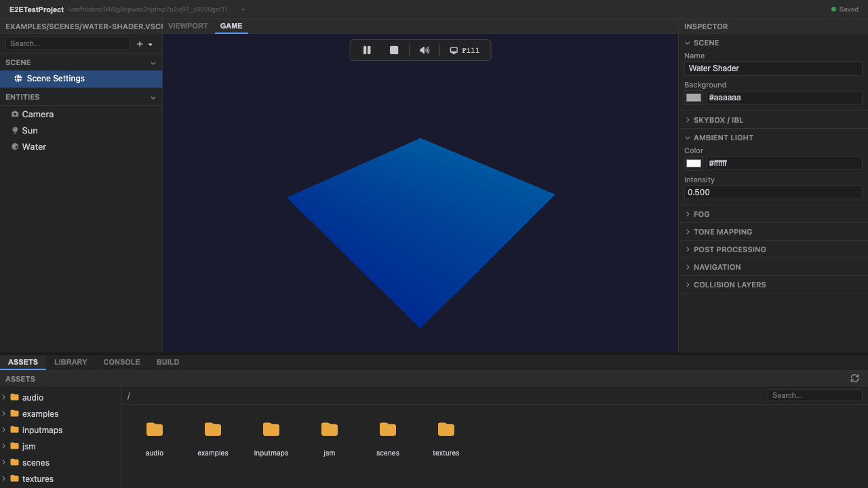Expand the examples folder tree arrow
This screenshot has height=488, width=868.
tap(4, 413)
